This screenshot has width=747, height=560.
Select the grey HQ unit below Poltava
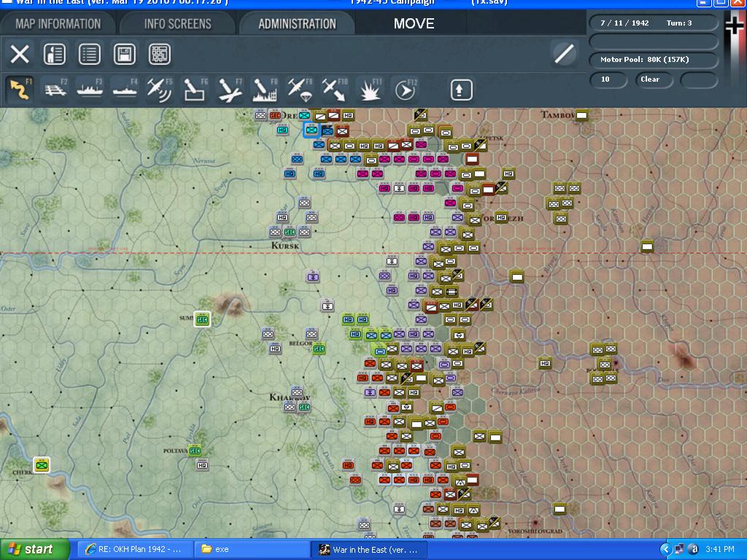(x=202, y=465)
